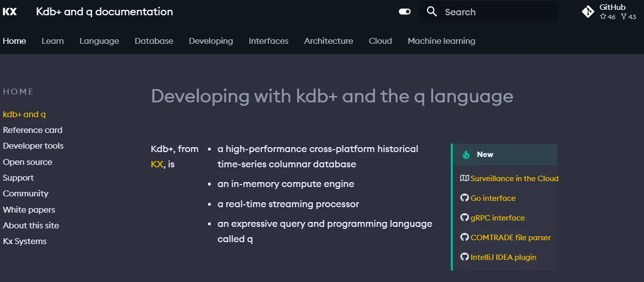Select Reference card in the sidebar
The width and height of the screenshot is (644, 282).
pyautogui.click(x=33, y=130)
